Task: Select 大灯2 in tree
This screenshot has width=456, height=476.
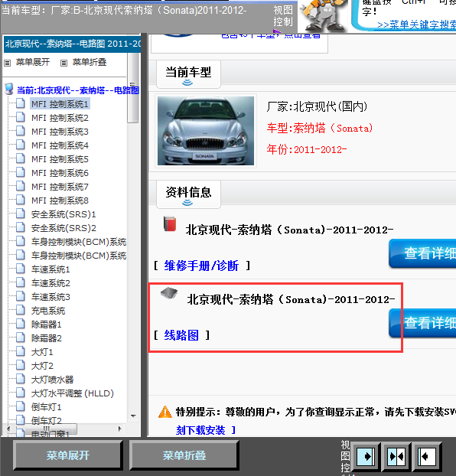Action: point(42,366)
